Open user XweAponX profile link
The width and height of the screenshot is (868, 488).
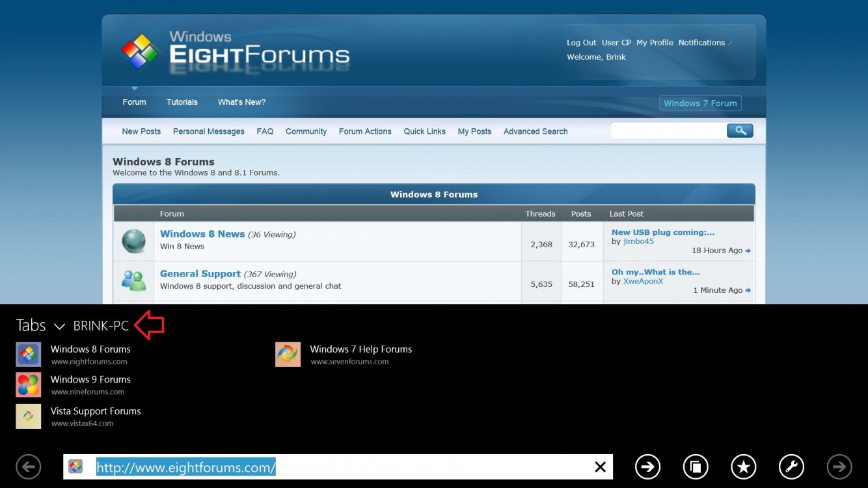(x=643, y=281)
